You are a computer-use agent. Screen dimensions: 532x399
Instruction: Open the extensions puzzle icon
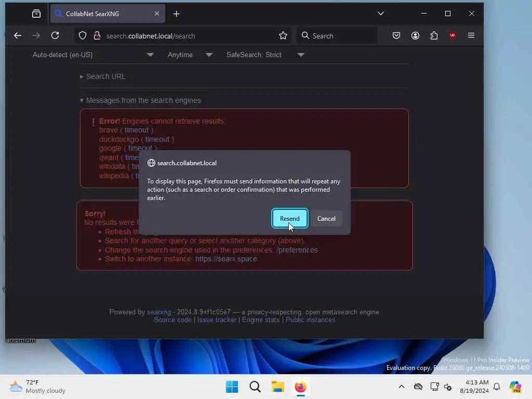point(434,36)
